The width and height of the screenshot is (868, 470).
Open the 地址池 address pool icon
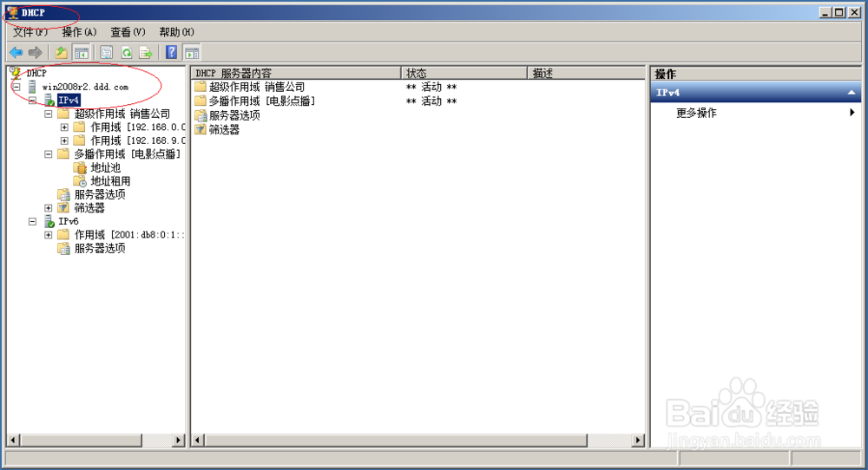point(80,167)
